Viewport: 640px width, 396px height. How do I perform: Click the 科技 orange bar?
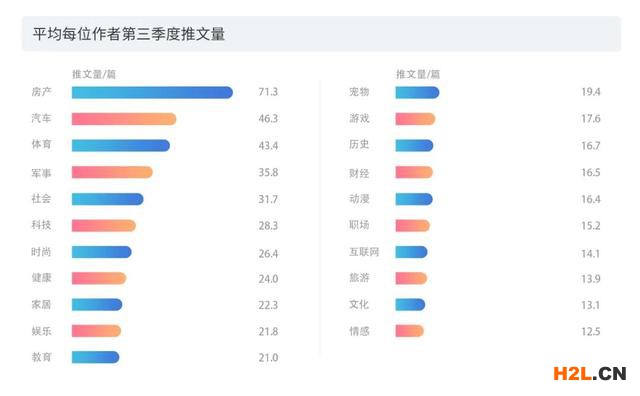pos(104,225)
